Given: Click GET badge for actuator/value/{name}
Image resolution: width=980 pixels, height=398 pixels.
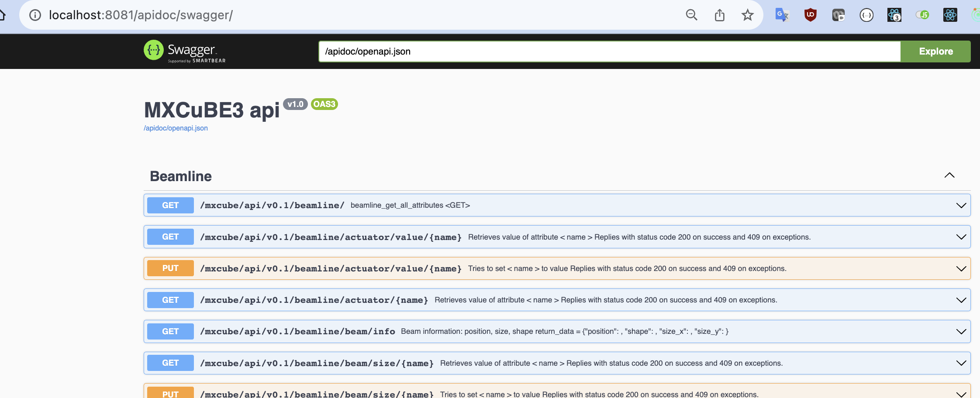Looking at the screenshot, I should click(x=170, y=237).
